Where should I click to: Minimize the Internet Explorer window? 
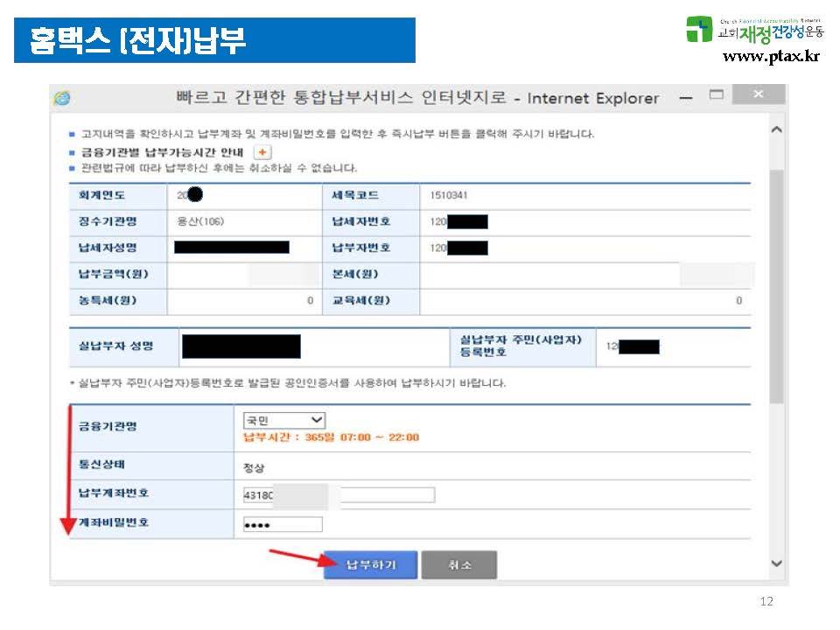[686, 95]
